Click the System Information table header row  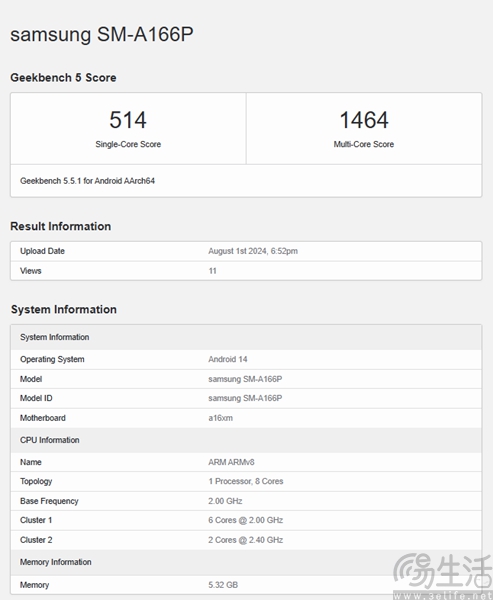(x=246, y=337)
